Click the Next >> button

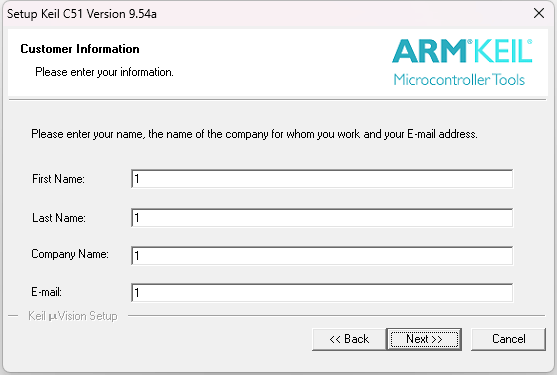pyautogui.click(x=424, y=339)
